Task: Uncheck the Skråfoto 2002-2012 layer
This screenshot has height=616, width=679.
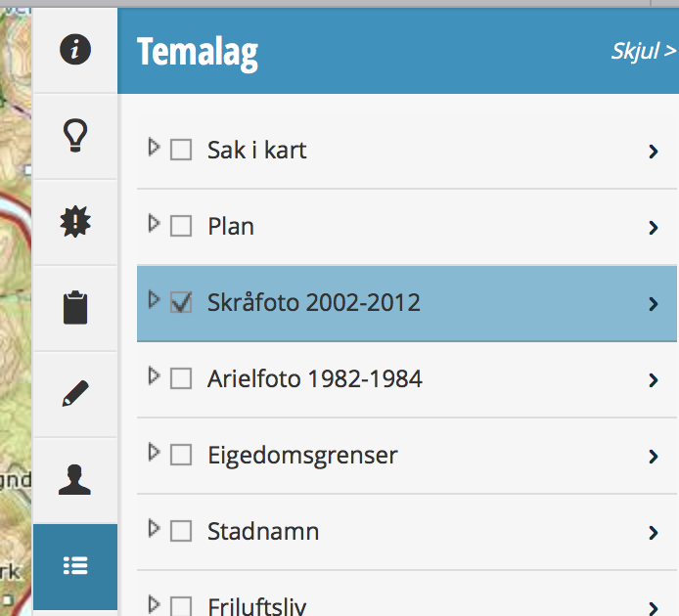Action: pos(181,303)
